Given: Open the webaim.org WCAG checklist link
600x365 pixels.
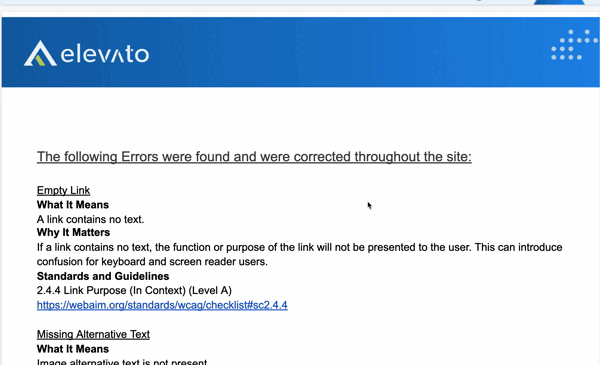Looking at the screenshot, I should (x=162, y=305).
